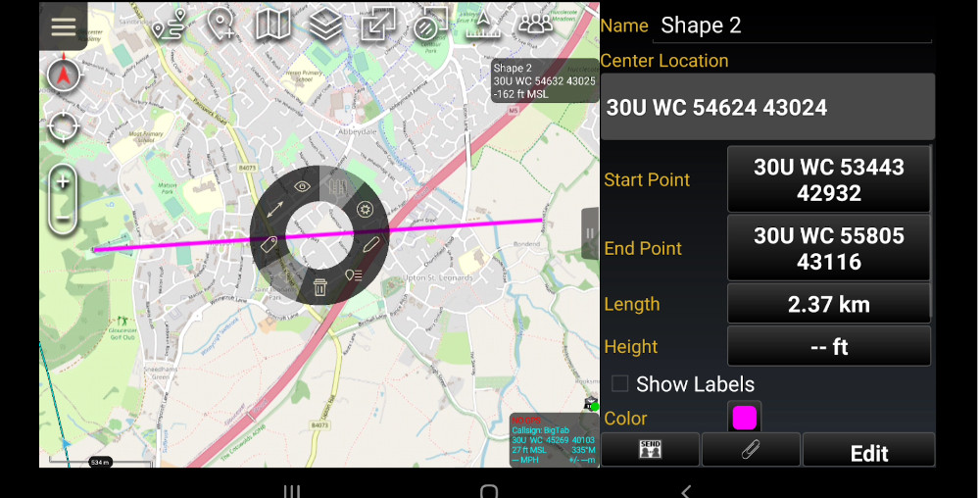Open the hamburger main menu
The image size is (980, 498).
click(63, 26)
